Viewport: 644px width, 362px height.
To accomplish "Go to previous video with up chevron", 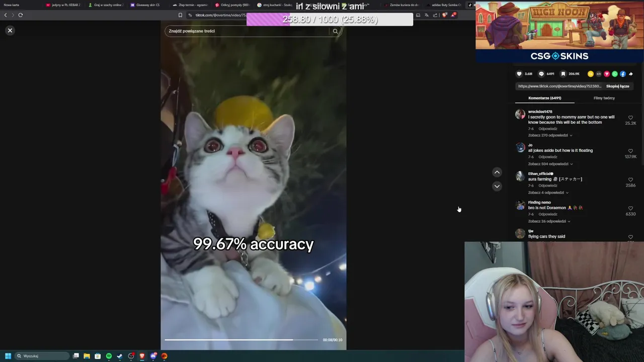I will (x=497, y=172).
